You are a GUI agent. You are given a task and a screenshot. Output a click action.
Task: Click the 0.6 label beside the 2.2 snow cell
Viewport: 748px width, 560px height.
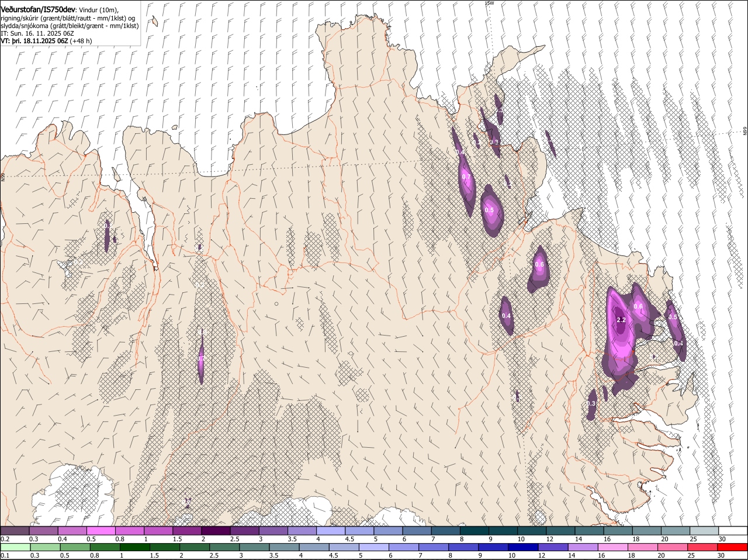[x=638, y=306]
